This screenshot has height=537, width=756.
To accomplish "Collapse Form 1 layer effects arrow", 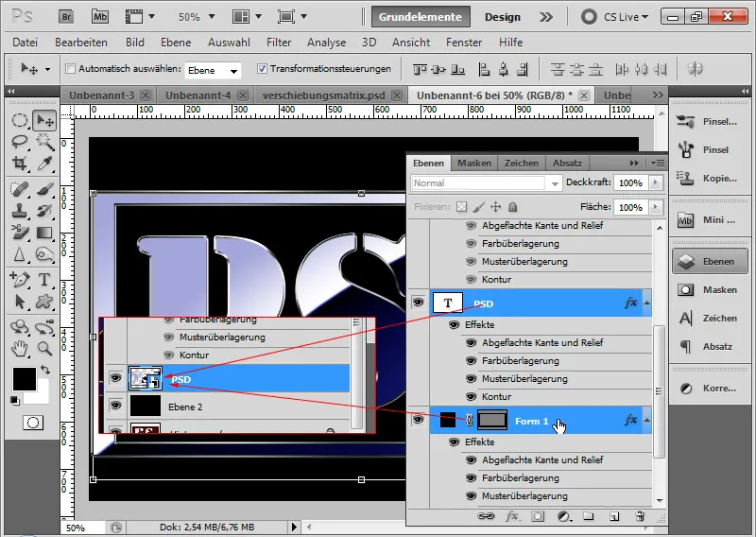I will (x=646, y=420).
